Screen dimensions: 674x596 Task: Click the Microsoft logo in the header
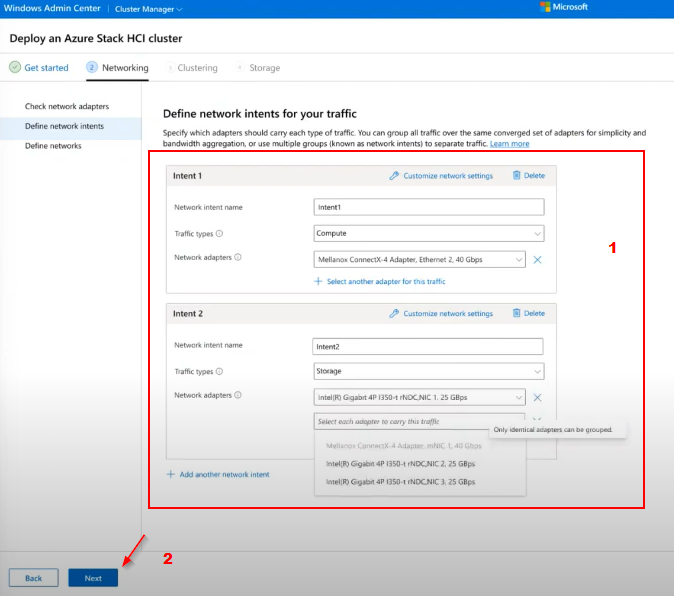545,7
